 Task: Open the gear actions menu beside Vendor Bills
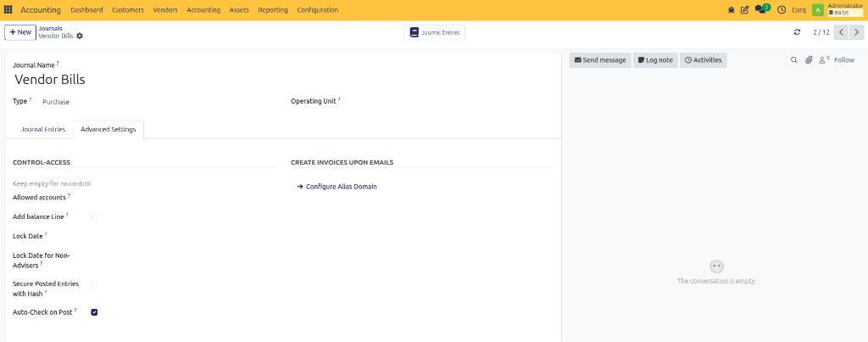tap(80, 36)
